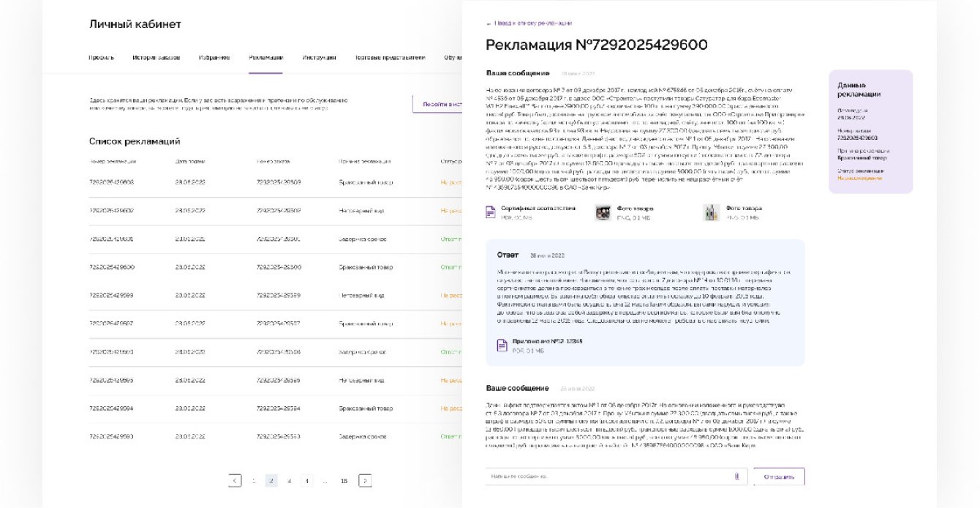Go to next page with right arrow

coord(365,481)
